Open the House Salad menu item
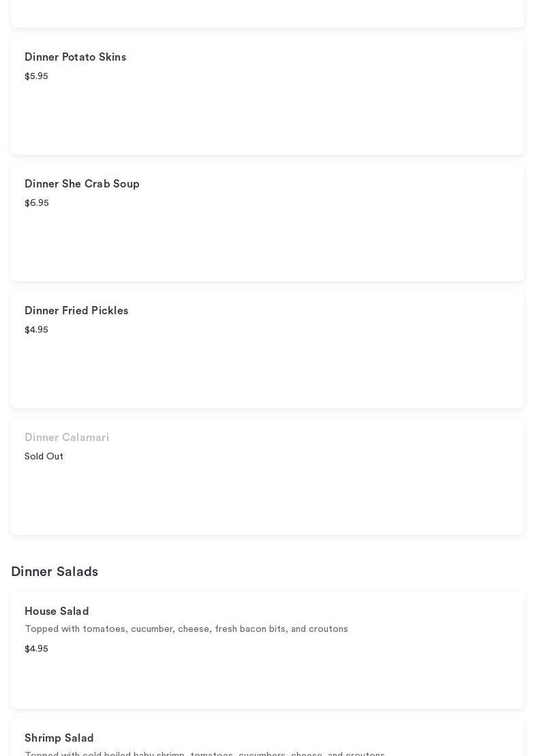The image size is (535, 756). point(57,611)
